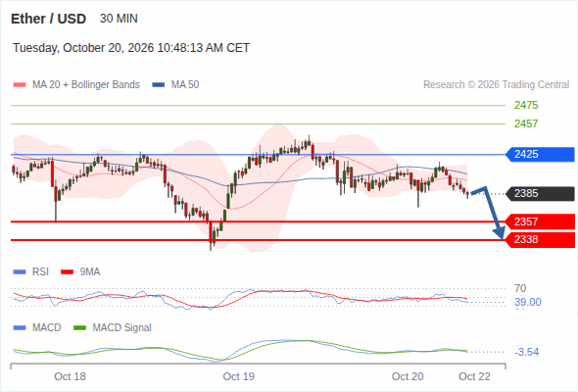Click the dark blue MA 50 legend swatch
Image resolution: width=578 pixels, height=392 pixels.
[x=159, y=85]
